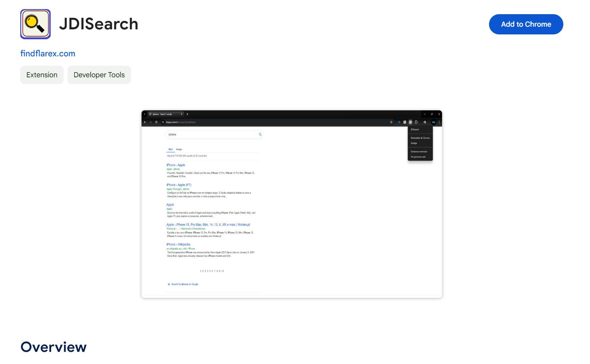Select Gestionar extensión in the context menu
The image size is (590, 364).
(x=419, y=151)
